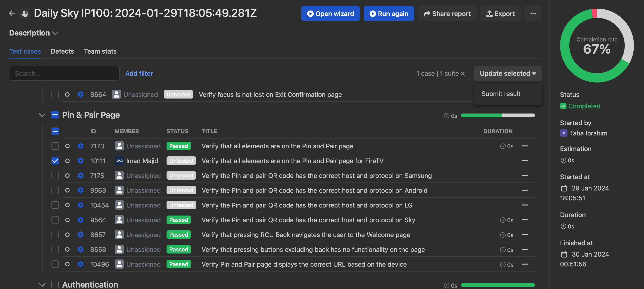Click Imad Majid avatar icon
Viewport: 644px width, 289px height.
(119, 161)
